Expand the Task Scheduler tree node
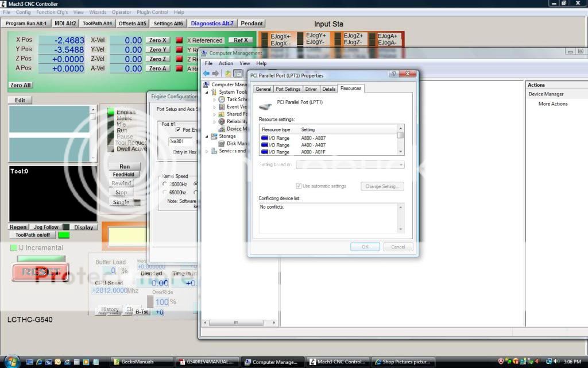This screenshot has width=588, height=368. (x=215, y=99)
